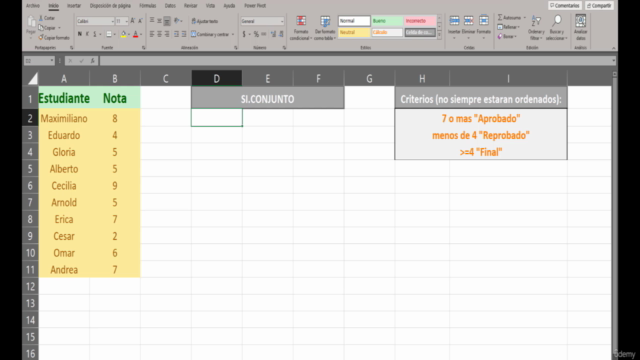Align cell text to the right
Screen dimensions: 640x360
click(167, 34)
